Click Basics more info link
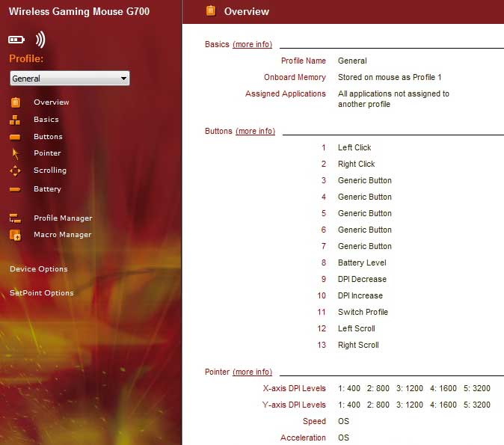The height and width of the screenshot is (445, 504). coord(252,44)
